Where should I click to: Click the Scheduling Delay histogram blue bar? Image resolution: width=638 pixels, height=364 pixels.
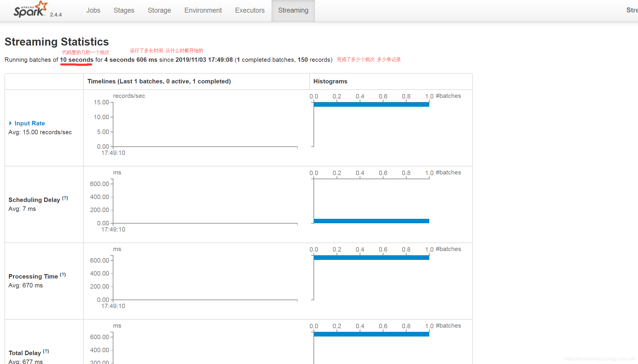coord(371,221)
